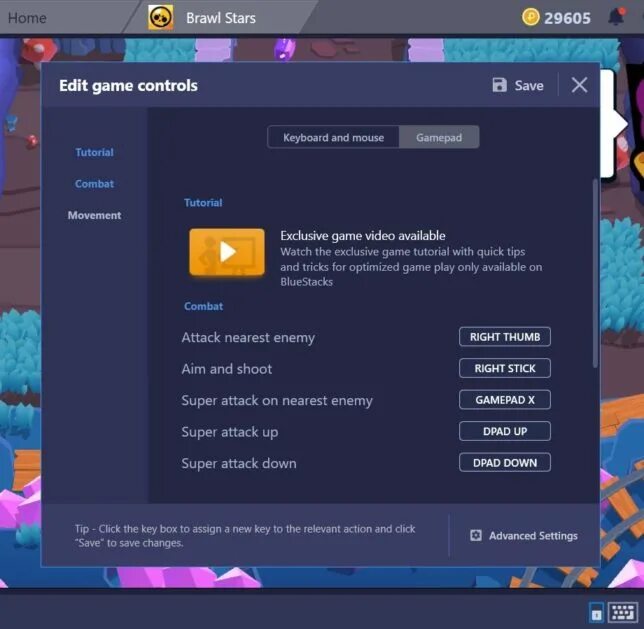The height and width of the screenshot is (629, 644).
Task: Open the Brawl Stars app icon tab
Action: [x=161, y=18]
